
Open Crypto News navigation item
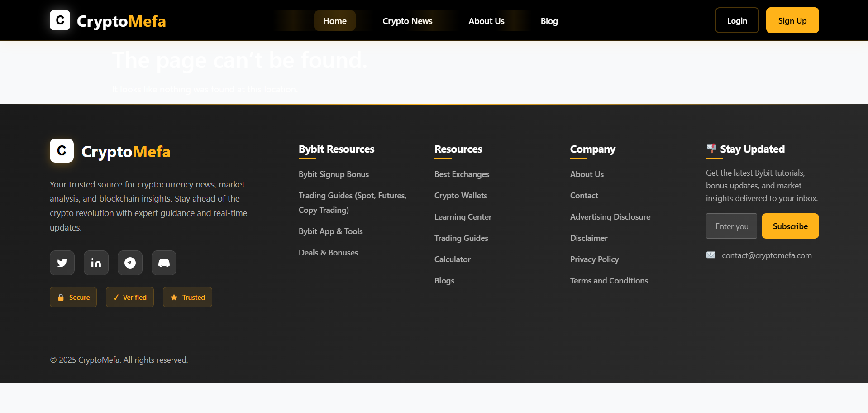tap(407, 21)
